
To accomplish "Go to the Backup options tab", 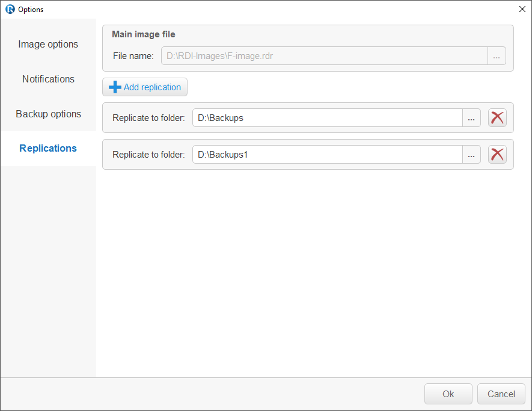I will pos(48,114).
